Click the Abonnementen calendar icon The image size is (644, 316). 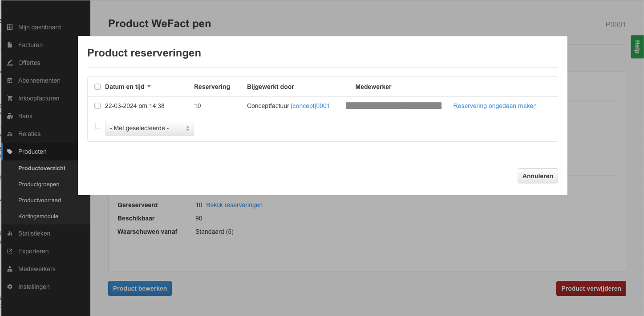(x=10, y=80)
